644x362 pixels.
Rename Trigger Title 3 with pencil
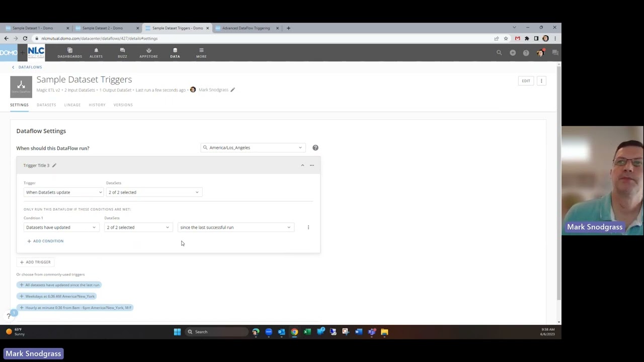click(54, 165)
